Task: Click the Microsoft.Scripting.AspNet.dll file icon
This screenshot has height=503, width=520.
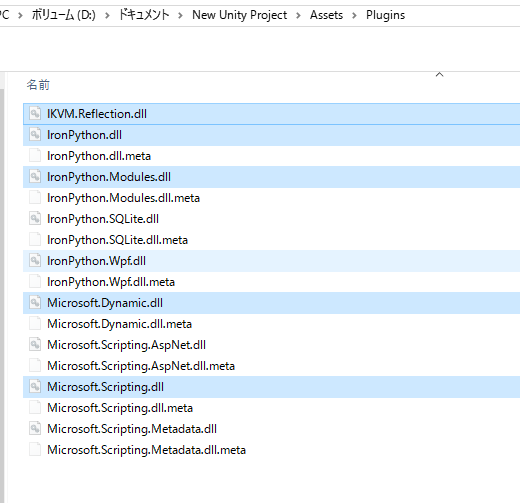Action: pos(35,345)
